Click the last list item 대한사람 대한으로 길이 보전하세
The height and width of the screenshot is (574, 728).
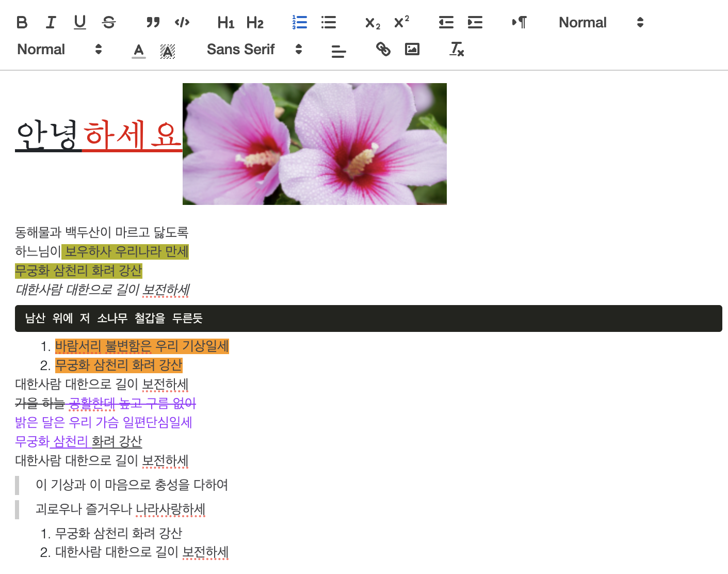coord(142,552)
